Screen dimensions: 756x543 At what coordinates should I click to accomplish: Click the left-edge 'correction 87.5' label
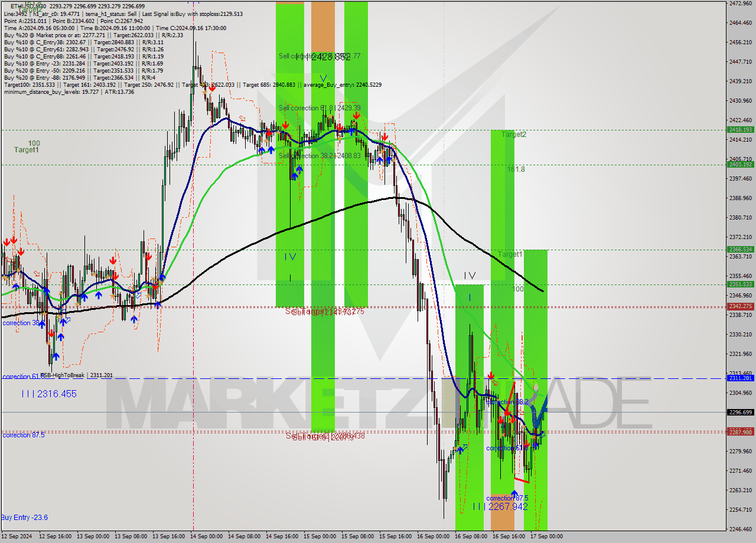click(x=23, y=435)
